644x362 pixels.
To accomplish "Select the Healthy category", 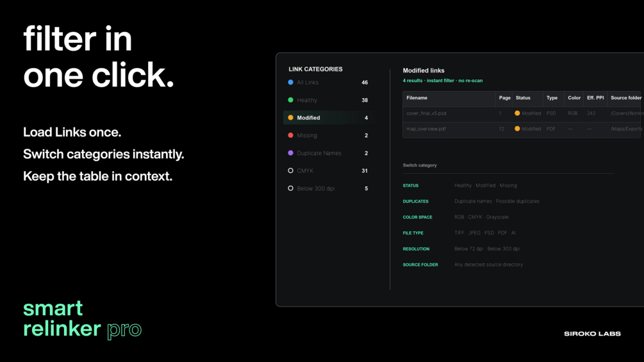I will 328,100.
